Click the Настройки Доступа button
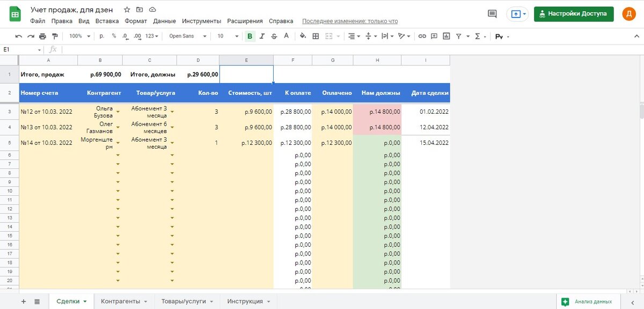The height and width of the screenshot is (309, 644). [x=574, y=14]
